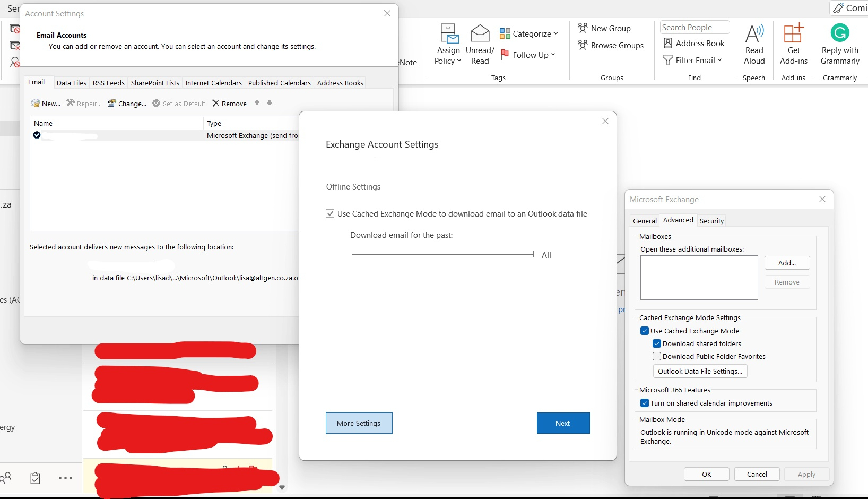868x499 pixels.
Task: Open the Address Books tab
Action: point(340,83)
